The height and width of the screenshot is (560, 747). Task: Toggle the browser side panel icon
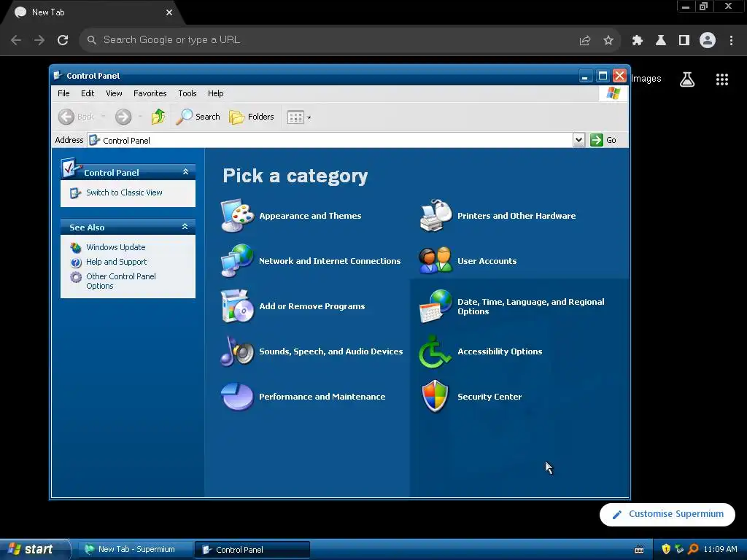[684, 41]
